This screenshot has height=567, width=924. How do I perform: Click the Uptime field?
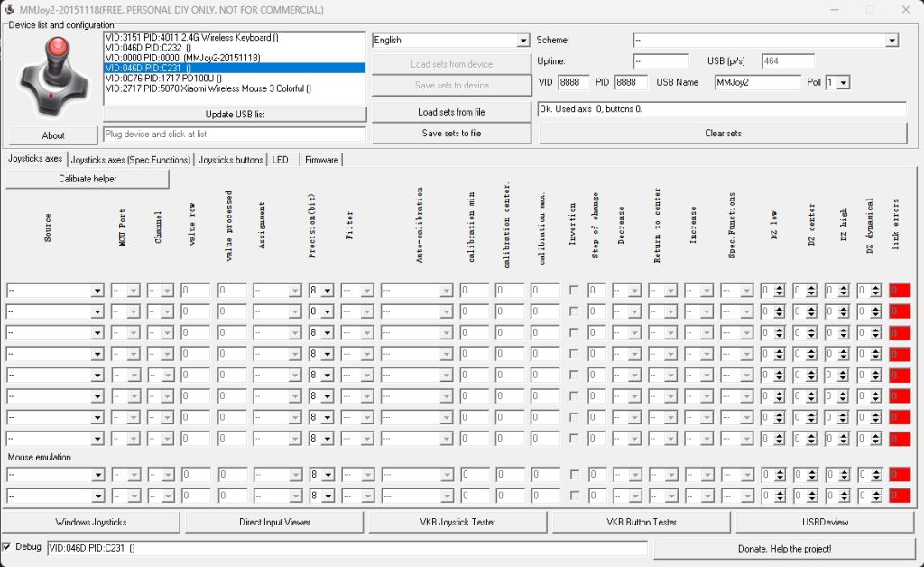coord(661,61)
